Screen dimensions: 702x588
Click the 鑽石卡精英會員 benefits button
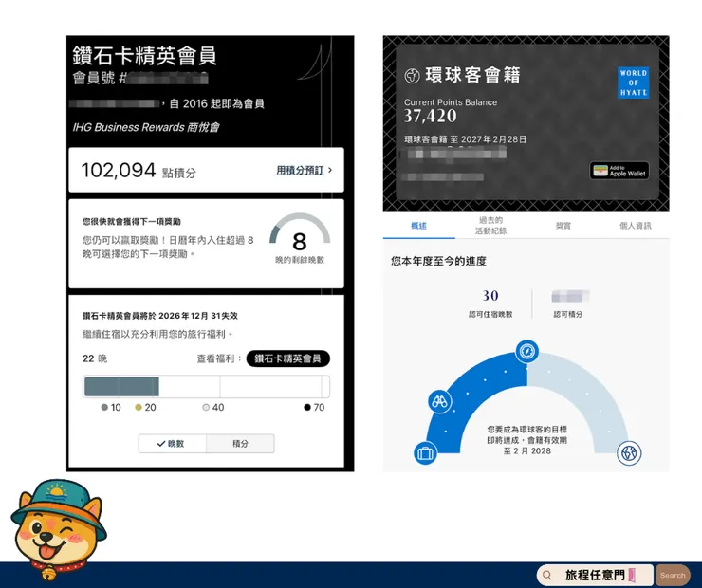(x=287, y=358)
